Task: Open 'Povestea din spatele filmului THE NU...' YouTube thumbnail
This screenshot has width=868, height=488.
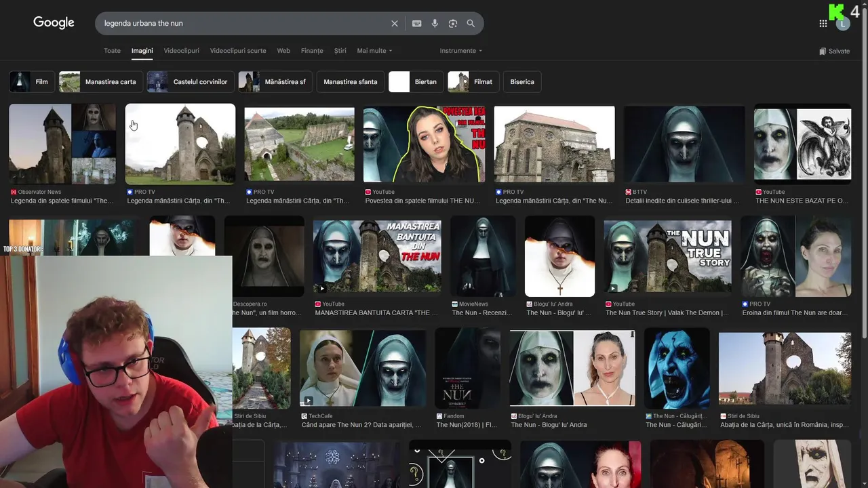Action: pos(424,144)
